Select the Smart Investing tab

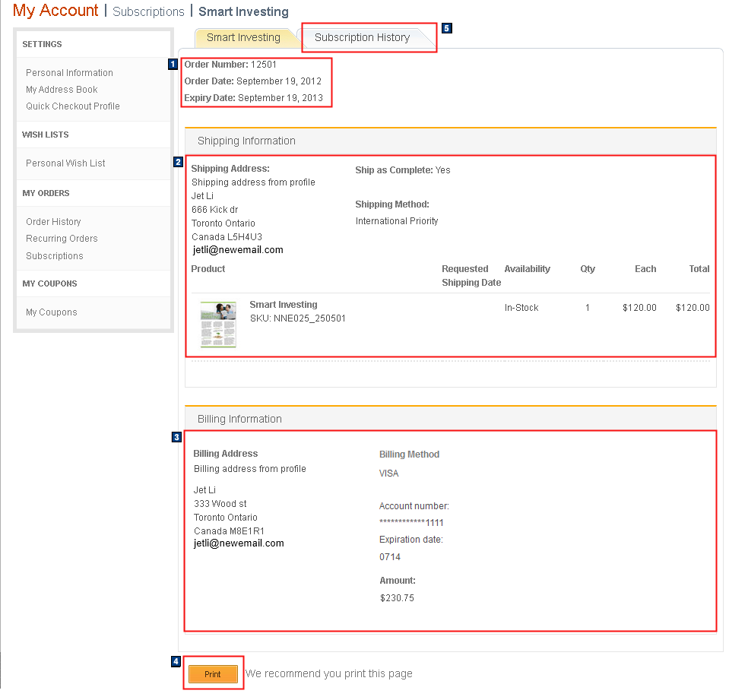pos(243,36)
